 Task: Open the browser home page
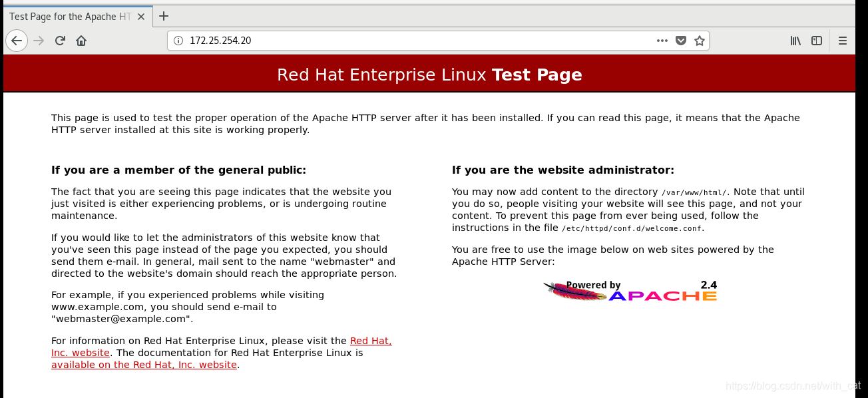[81, 41]
